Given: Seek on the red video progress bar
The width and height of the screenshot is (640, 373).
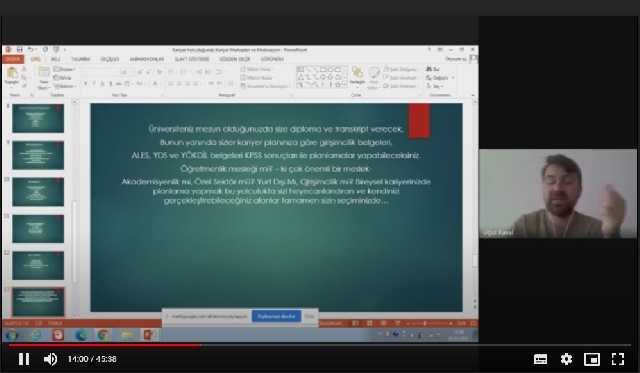Looking at the screenshot, I should click(320, 345).
